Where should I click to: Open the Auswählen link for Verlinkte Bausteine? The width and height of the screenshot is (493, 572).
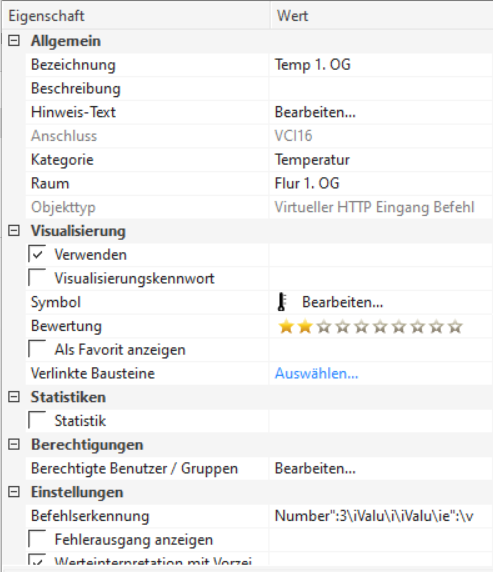(316, 373)
